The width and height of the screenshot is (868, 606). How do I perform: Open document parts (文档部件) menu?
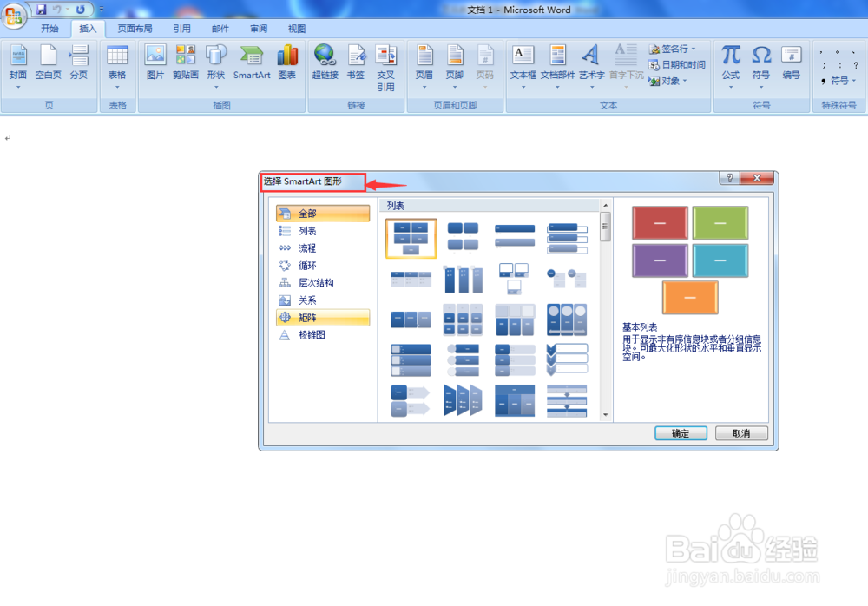(x=557, y=67)
